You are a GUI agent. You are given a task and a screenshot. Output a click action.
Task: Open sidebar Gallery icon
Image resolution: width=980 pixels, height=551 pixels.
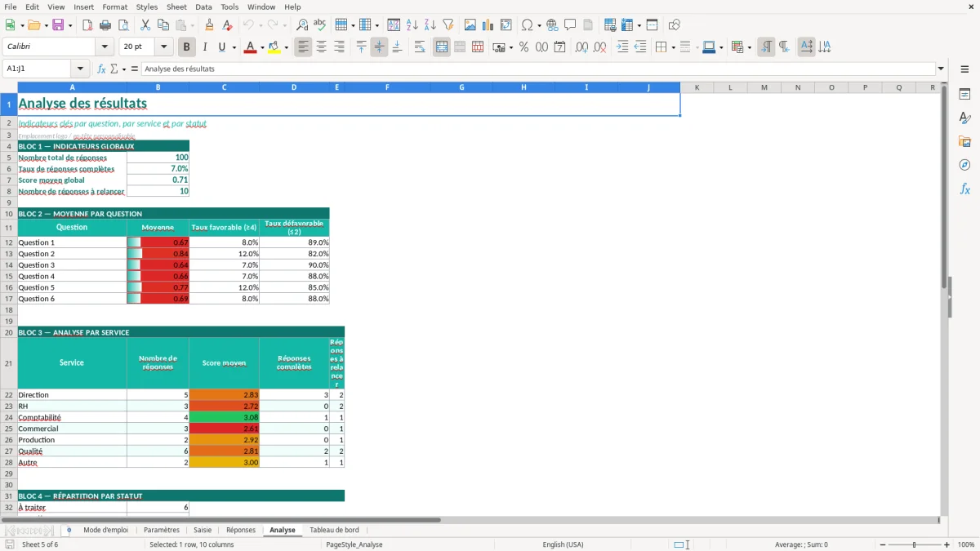(964, 142)
